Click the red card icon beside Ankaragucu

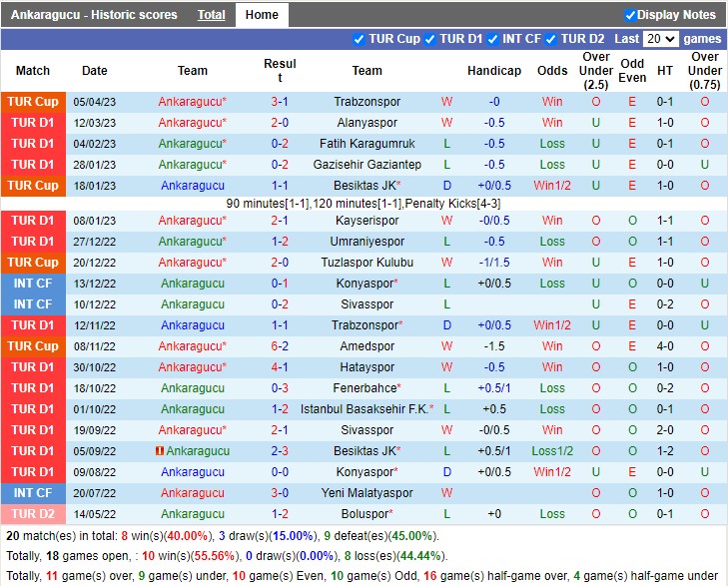point(159,451)
